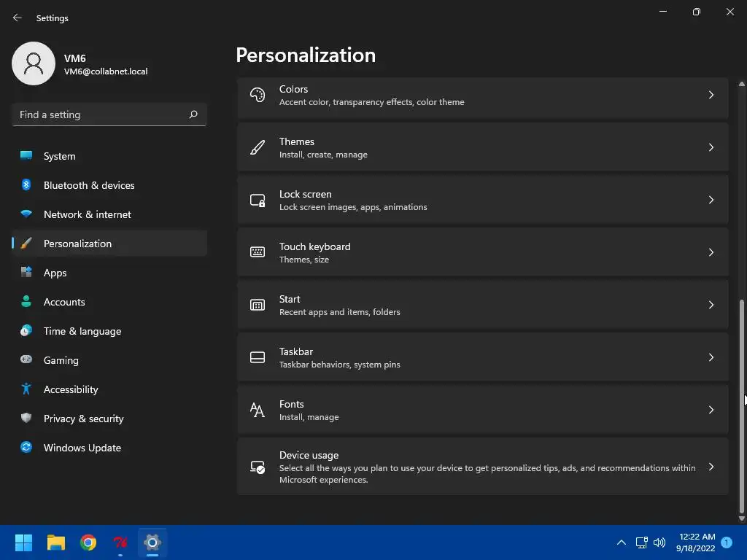Click the Taskbar settings icon
Image resolution: width=747 pixels, height=560 pixels.
tap(258, 357)
